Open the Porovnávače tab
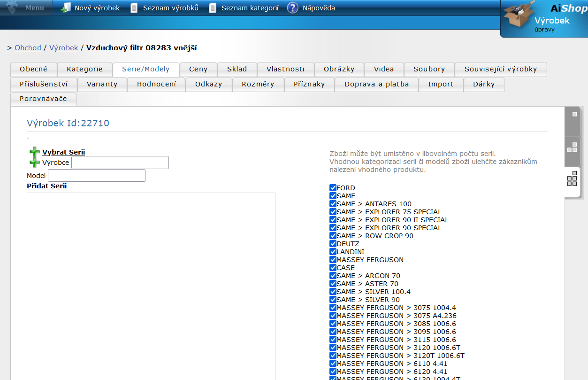Image resolution: width=588 pixels, height=380 pixels. tap(43, 99)
